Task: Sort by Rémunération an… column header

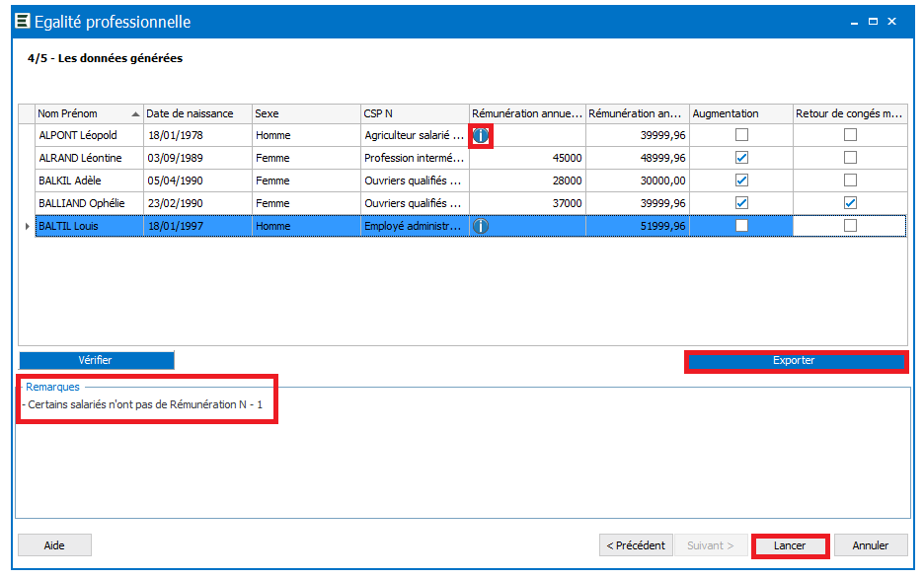Action: [638, 113]
